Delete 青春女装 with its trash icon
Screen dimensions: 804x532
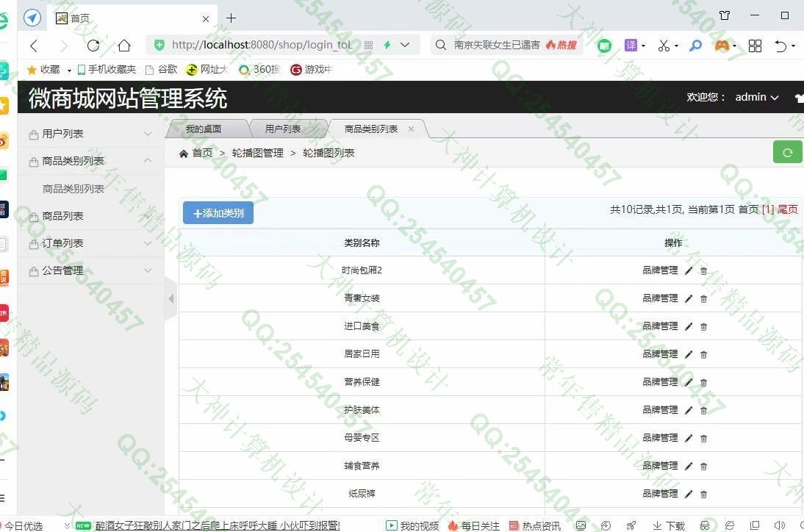tap(703, 298)
